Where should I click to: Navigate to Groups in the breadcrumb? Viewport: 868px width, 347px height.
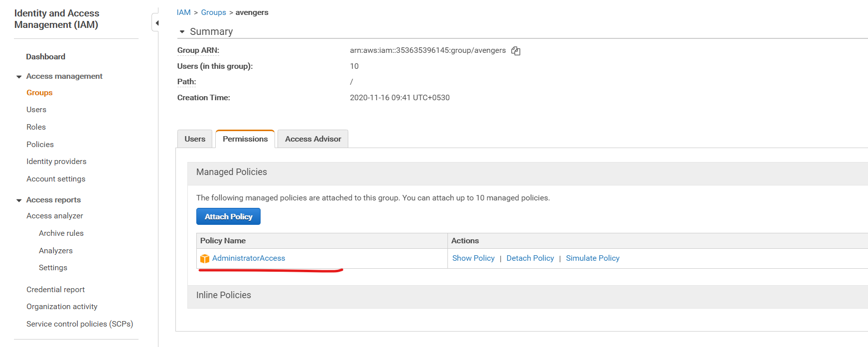pyautogui.click(x=213, y=12)
